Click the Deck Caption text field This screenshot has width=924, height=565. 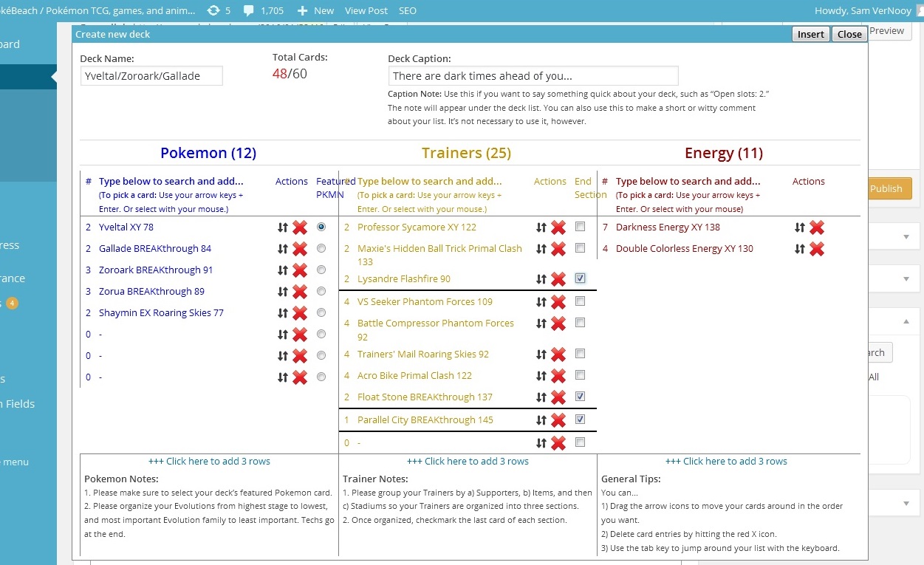tap(533, 76)
